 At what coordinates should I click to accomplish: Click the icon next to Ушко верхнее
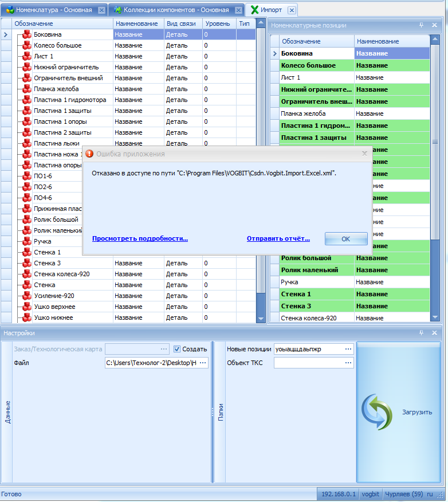[x=27, y=307]
